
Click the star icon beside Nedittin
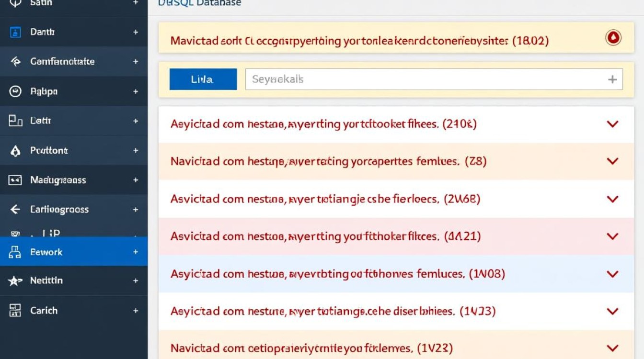[x=15, y=281]
